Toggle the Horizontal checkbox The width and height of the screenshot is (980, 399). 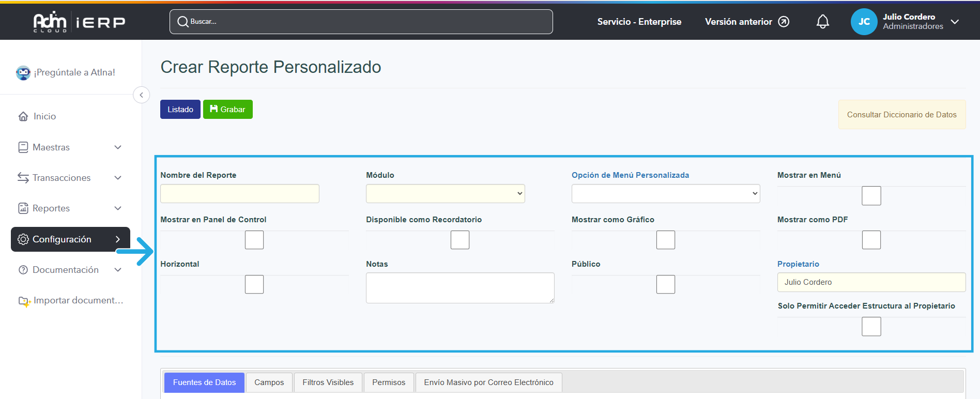[254, 285]
